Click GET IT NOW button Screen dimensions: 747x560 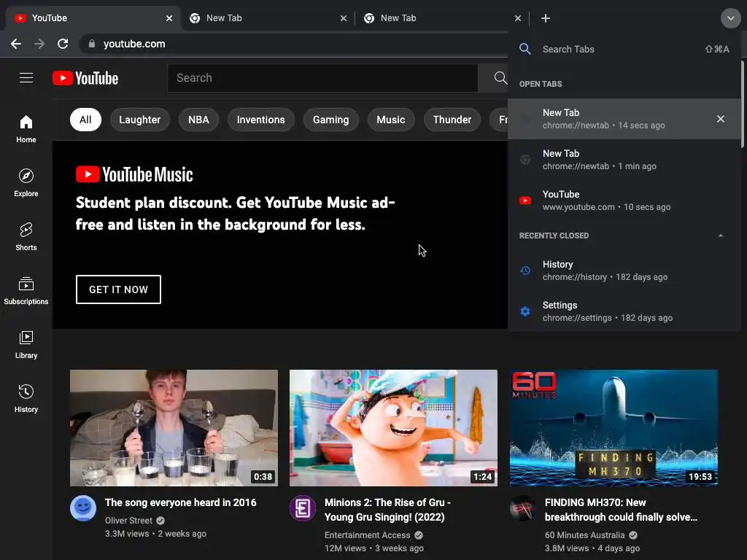118,289
